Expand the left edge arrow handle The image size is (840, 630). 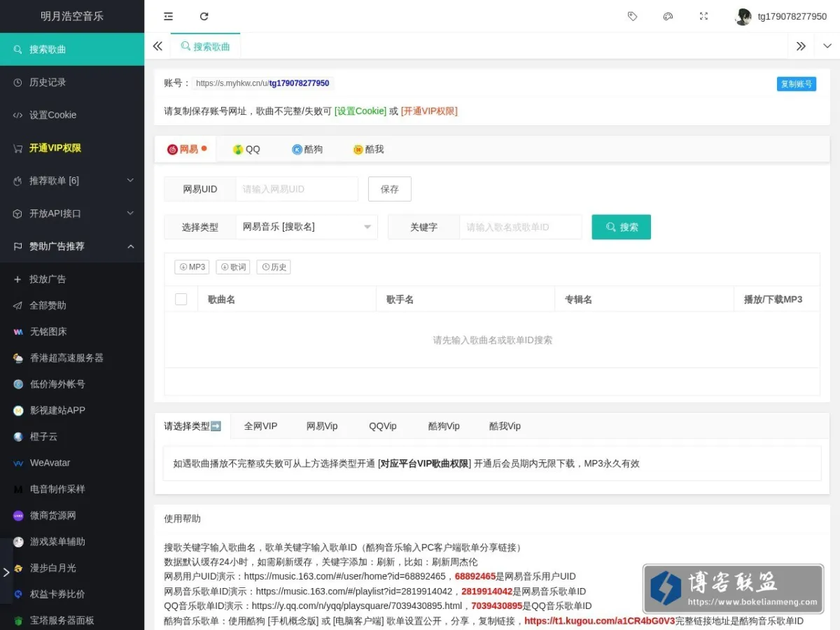(x=6, y=572)
